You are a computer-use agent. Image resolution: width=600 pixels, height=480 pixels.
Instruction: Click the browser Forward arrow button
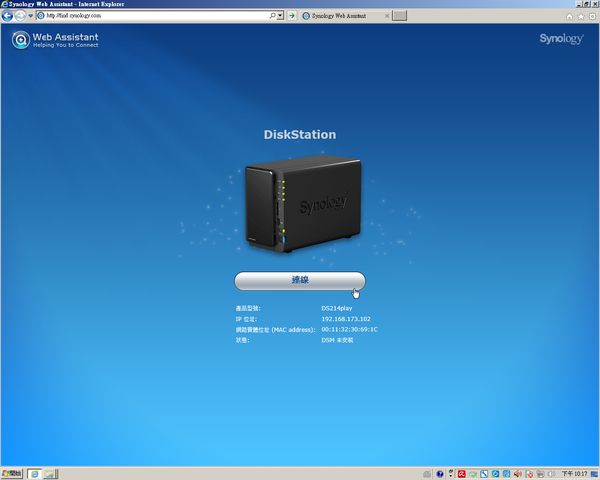pyautogui.click(x=21, y=17)
